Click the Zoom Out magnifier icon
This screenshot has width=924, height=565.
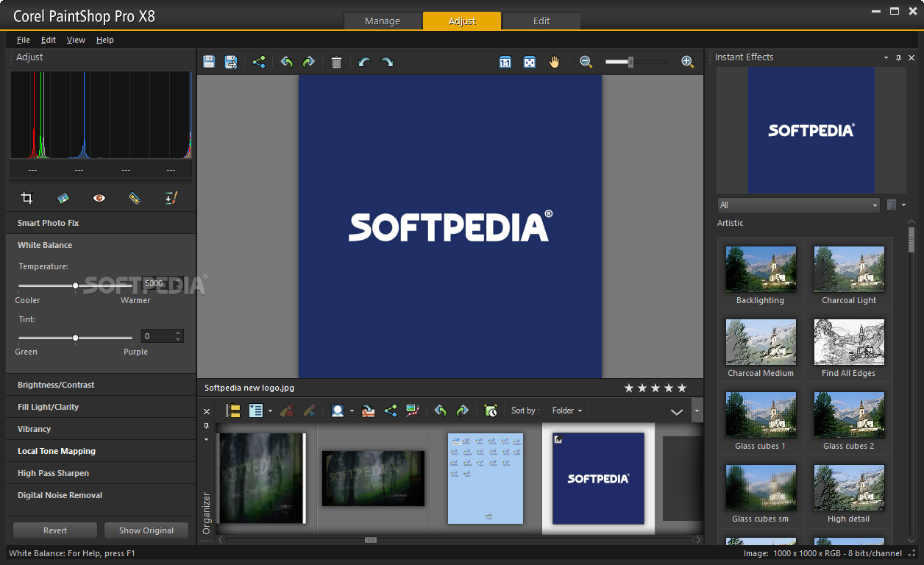click(x=586, y=63)
